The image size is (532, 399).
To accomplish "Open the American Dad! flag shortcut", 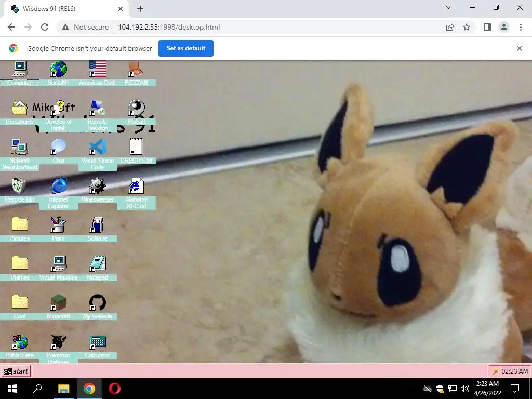I will click(97, 69).
